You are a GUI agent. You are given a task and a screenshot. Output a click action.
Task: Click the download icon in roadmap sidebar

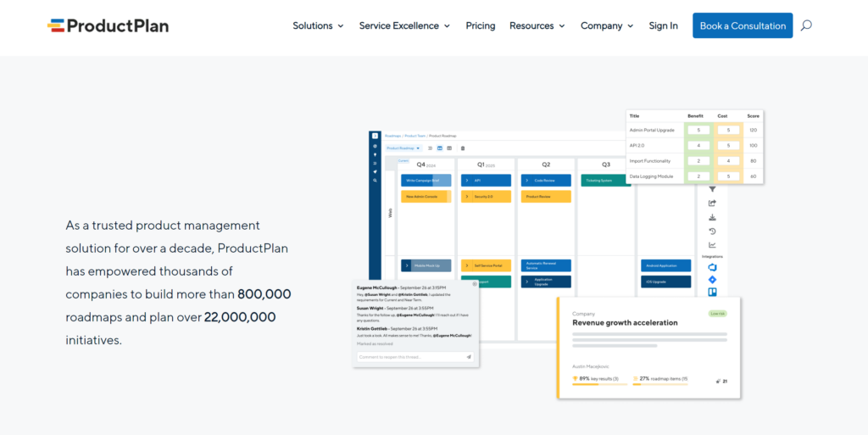(x=712, y=217)
